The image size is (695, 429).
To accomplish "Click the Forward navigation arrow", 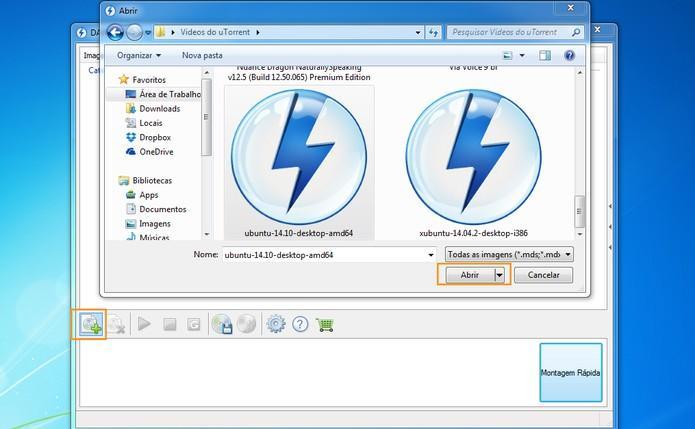I will (x=134, y=32).
